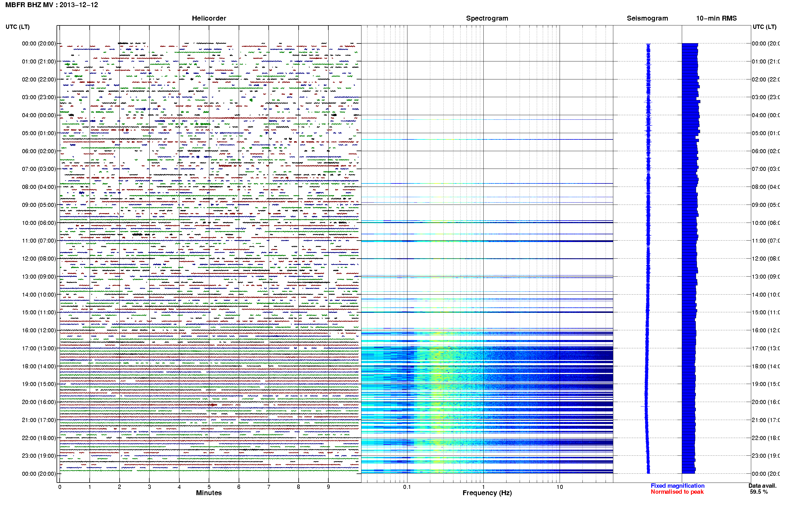Select the last left-axis time label '00:00 (20:00)'

(x=39, y=474)
